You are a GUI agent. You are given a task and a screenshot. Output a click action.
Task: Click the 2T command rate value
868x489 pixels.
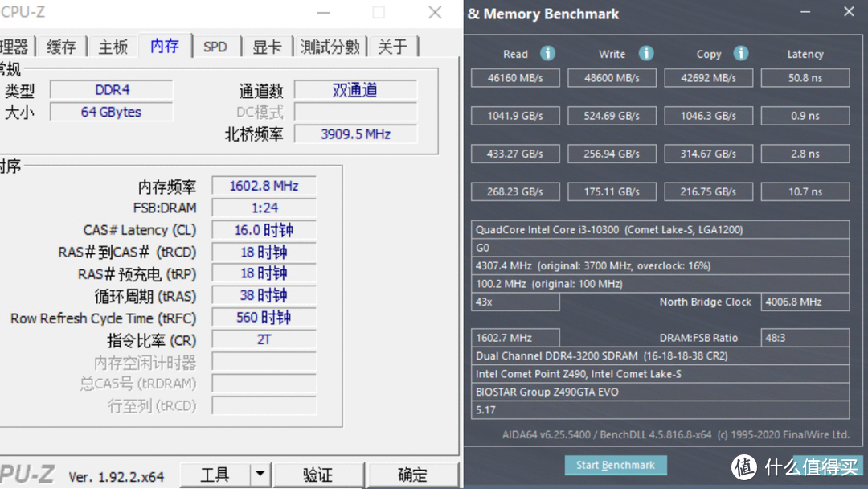[264, 339]
